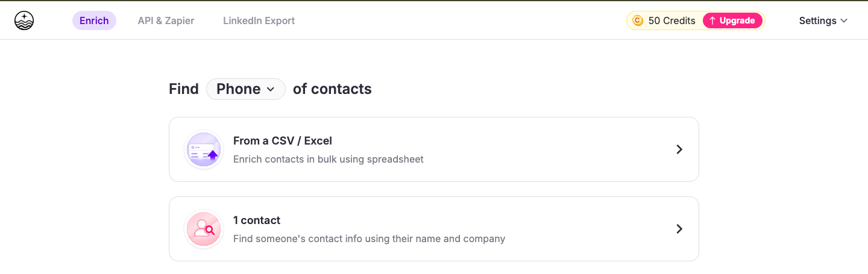Click the gold coin credits icon

[x=638, y=21]
